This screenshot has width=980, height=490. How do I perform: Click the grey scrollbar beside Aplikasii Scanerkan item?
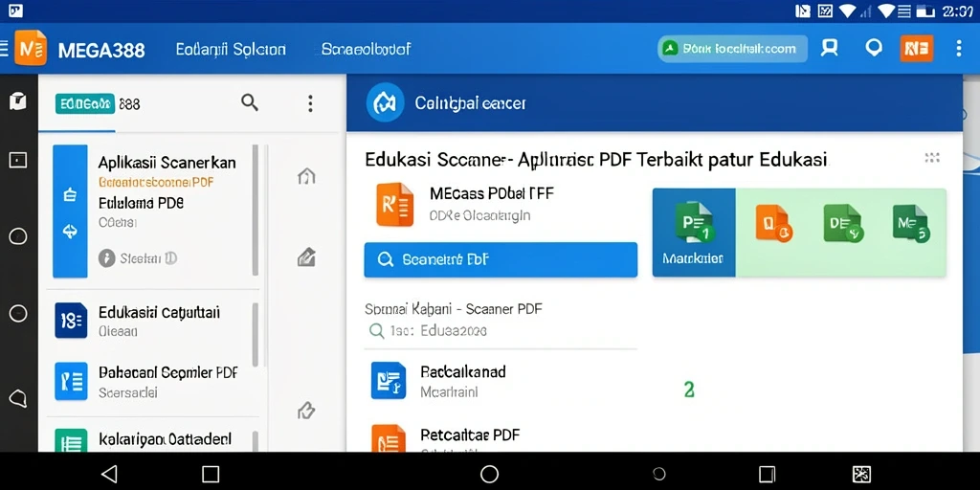255,210
